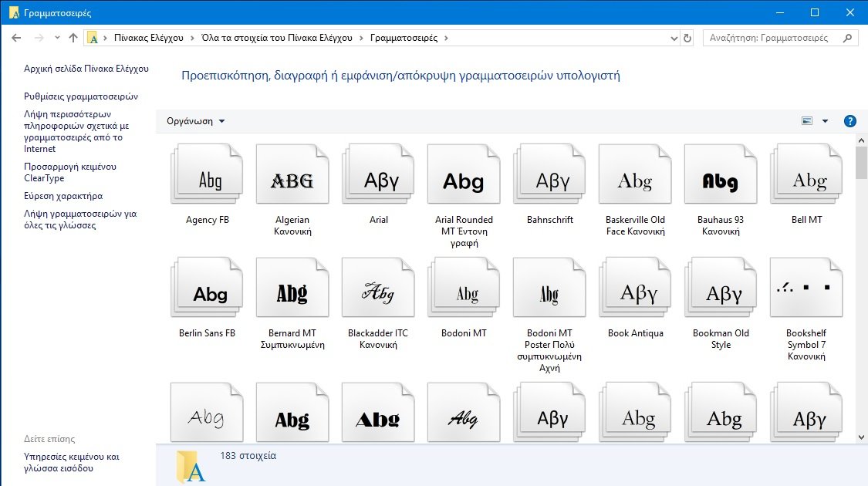Select the Arial font icon

coord(378,174)
